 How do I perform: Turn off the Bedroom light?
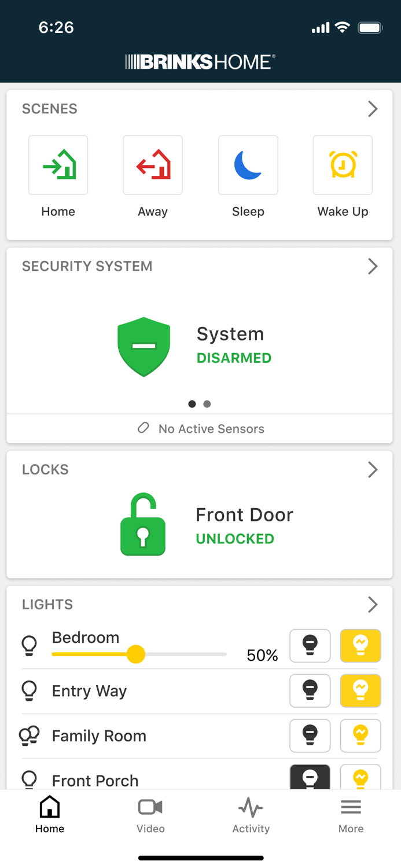click(x=310, y=646)
